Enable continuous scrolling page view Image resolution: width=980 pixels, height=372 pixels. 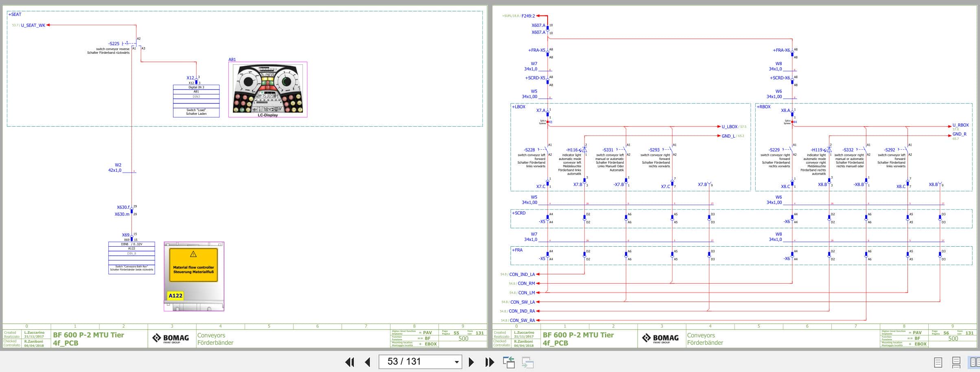click(x=956, y=362)
